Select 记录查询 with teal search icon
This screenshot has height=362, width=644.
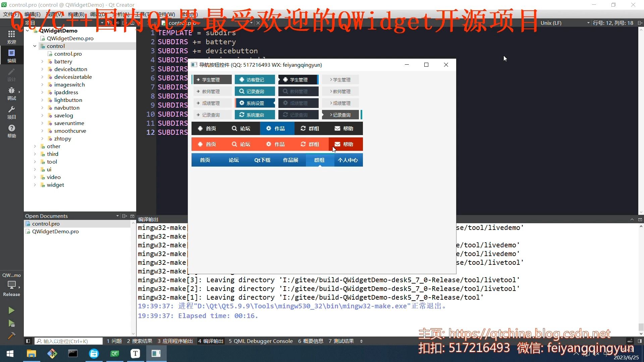pos(255,91)
